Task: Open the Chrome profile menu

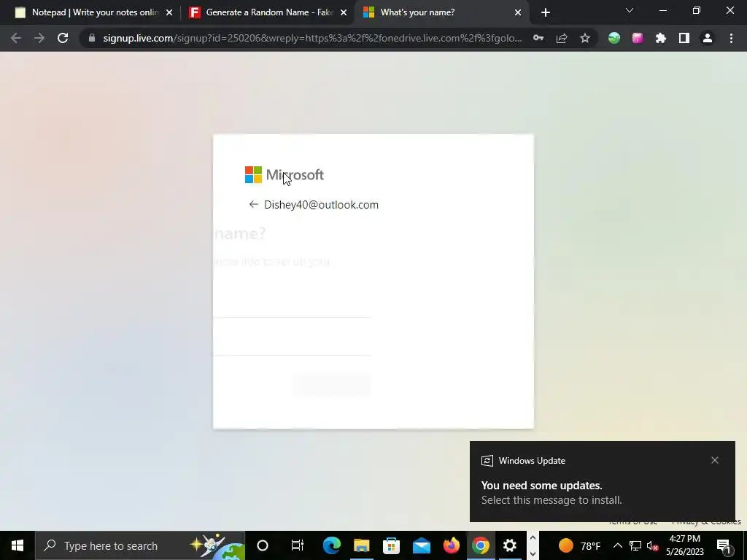Action: tap(708, 38)
